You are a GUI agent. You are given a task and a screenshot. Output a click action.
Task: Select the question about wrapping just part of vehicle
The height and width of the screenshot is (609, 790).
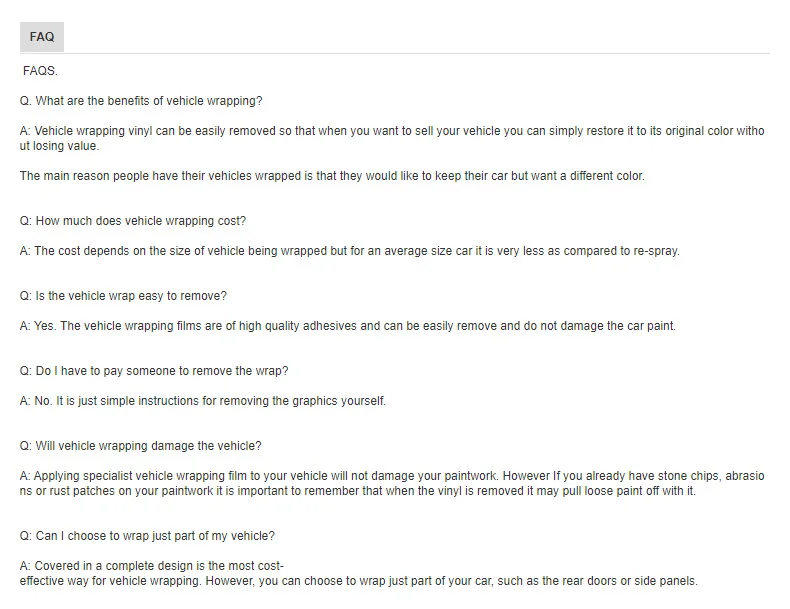click(x=147, y=536)
